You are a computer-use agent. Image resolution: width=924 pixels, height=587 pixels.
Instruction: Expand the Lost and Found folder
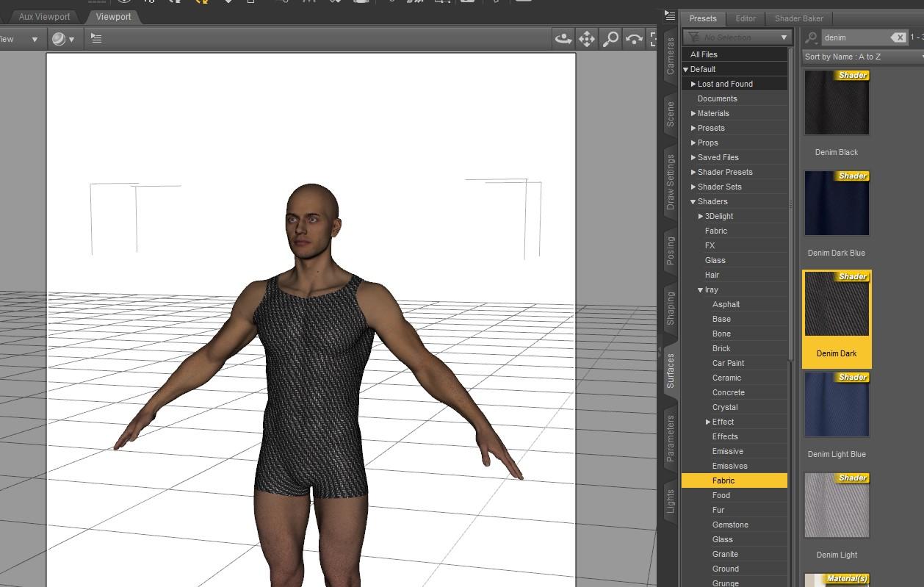(x=693, y=84)
